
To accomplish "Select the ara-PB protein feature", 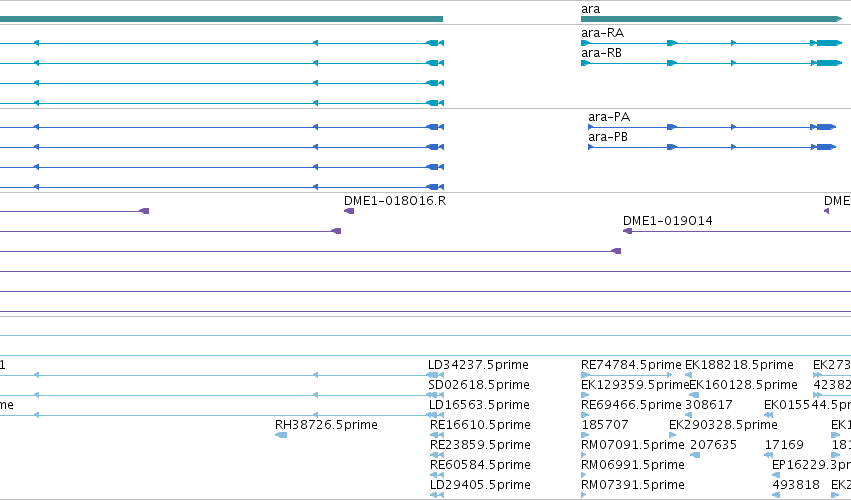I will pos(712,147).
